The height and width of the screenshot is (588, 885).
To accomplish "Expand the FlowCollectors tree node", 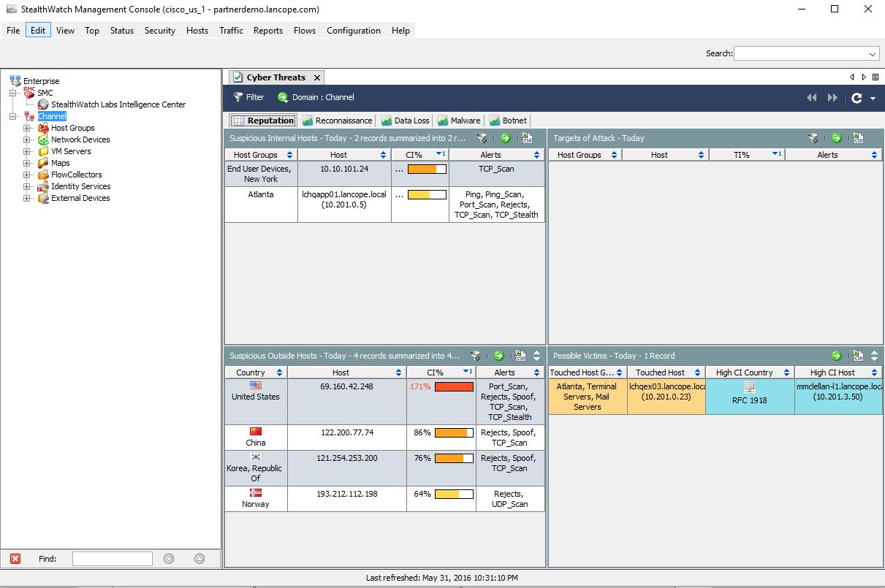I will pyautogui.click(x=26, y=175).
